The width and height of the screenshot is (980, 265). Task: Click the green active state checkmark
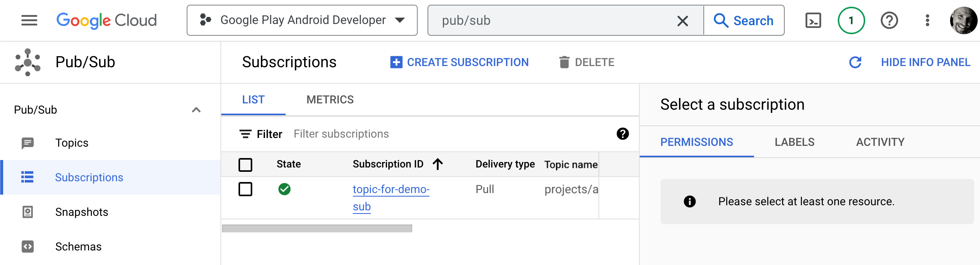284,189
